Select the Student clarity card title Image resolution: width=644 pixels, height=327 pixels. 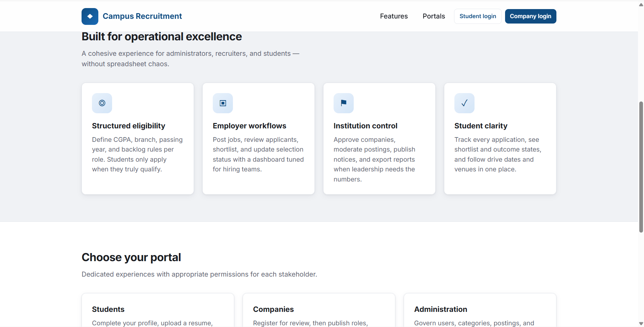481,126
